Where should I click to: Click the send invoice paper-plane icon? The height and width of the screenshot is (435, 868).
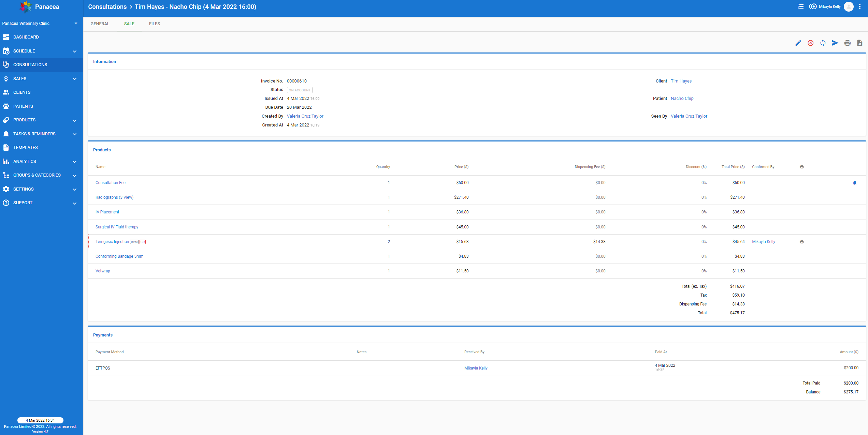(x=835, y=43)
